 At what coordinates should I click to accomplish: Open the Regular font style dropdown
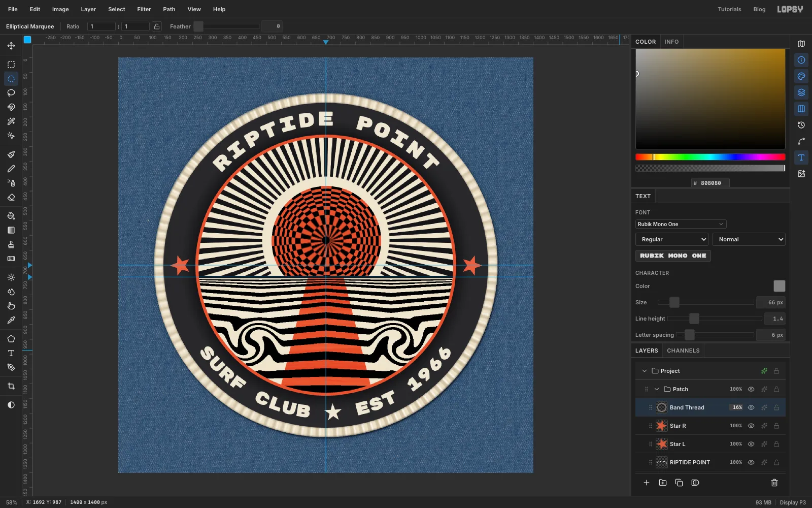(x=672, y=239)
